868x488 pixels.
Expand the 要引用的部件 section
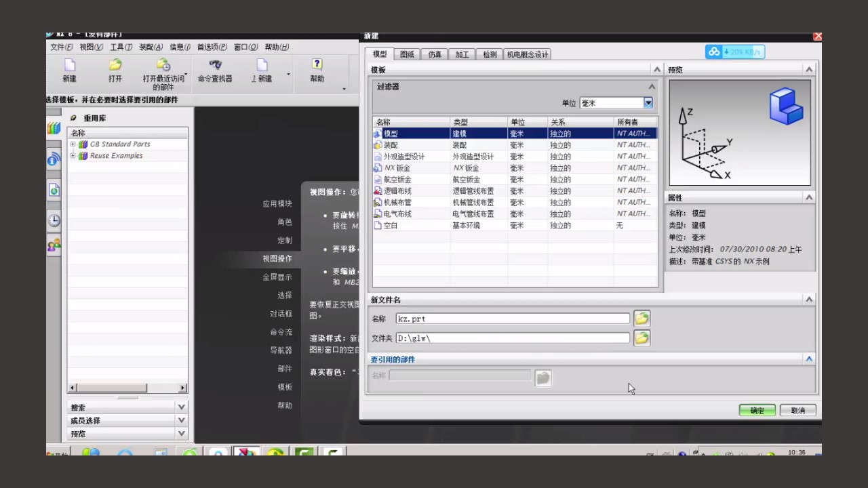809,359
